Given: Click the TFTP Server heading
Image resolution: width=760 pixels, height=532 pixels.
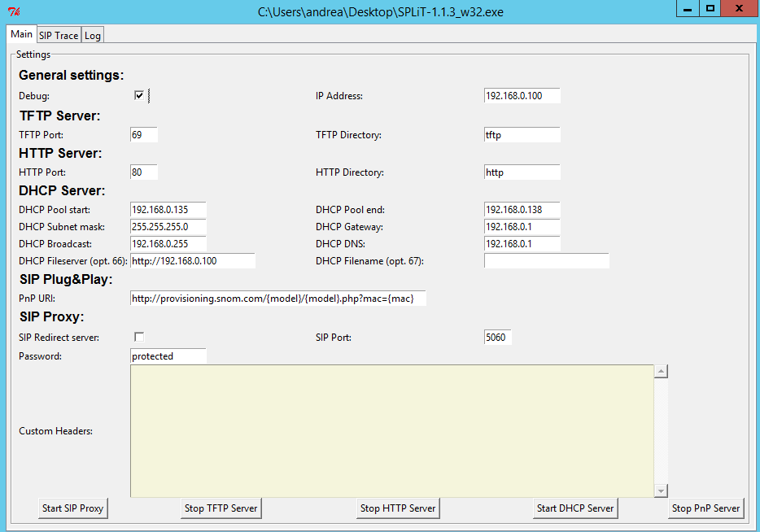Looking at the screenshot, I should coord(59,116).
